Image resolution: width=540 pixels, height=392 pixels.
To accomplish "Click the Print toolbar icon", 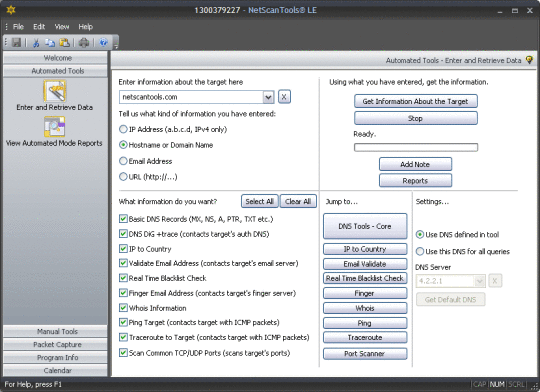I will coord(84,42).
